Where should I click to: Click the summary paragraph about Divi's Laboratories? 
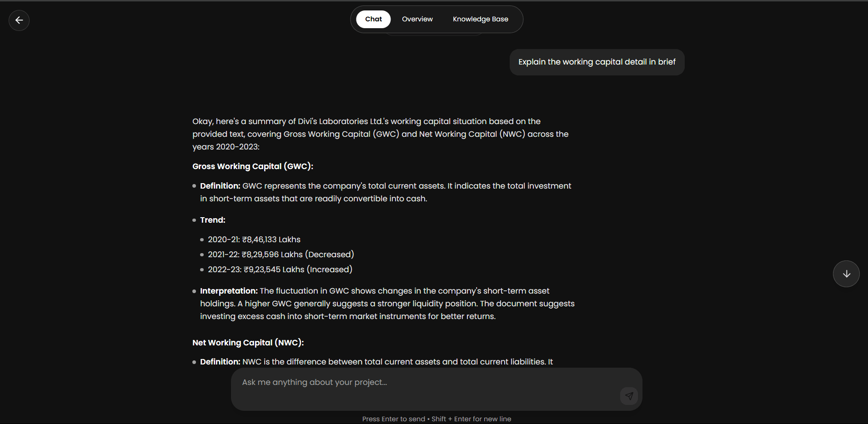coord(380,134)
